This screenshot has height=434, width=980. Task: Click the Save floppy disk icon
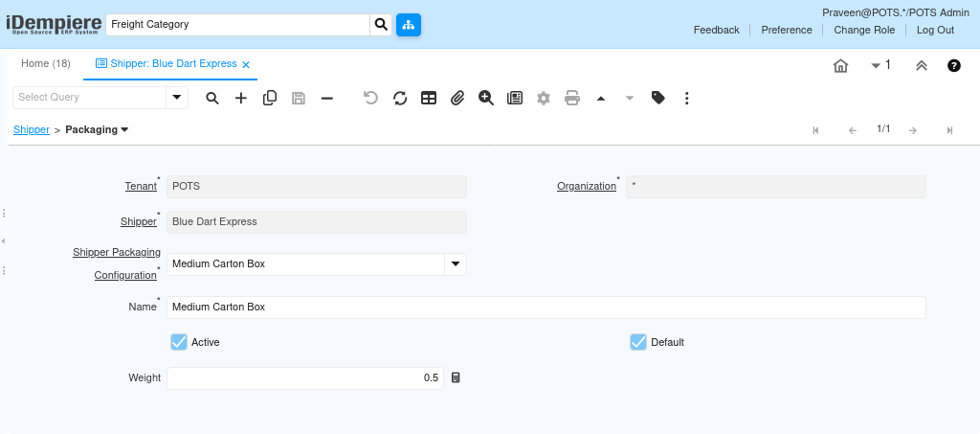pos(299,98)
